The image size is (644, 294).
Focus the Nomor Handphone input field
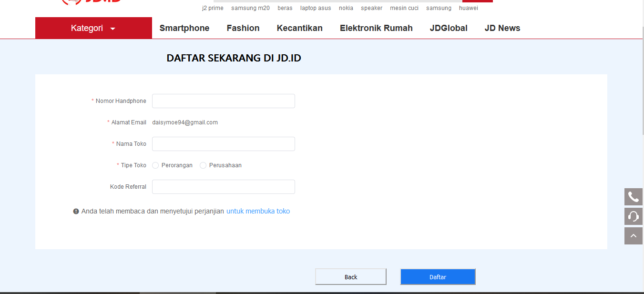pos(224,101)
